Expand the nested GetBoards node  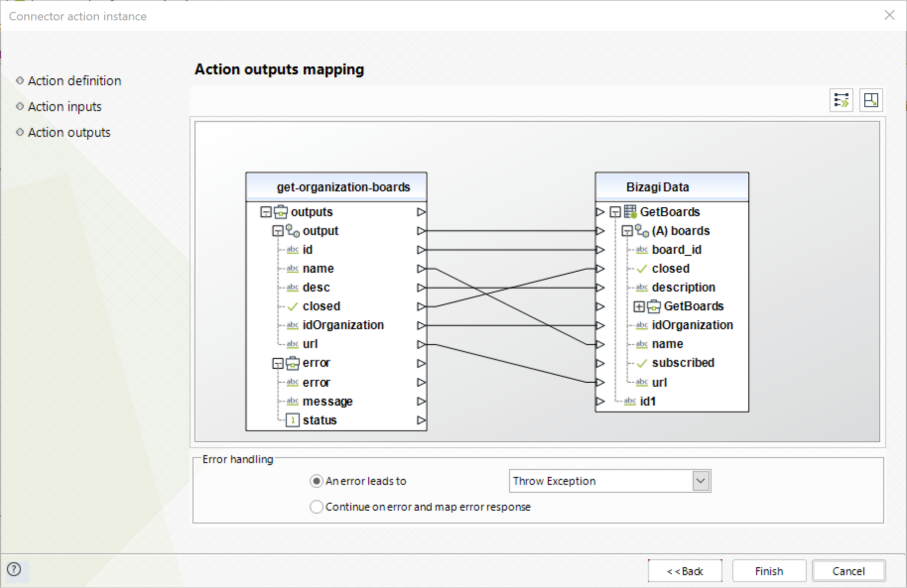(639, 307)
